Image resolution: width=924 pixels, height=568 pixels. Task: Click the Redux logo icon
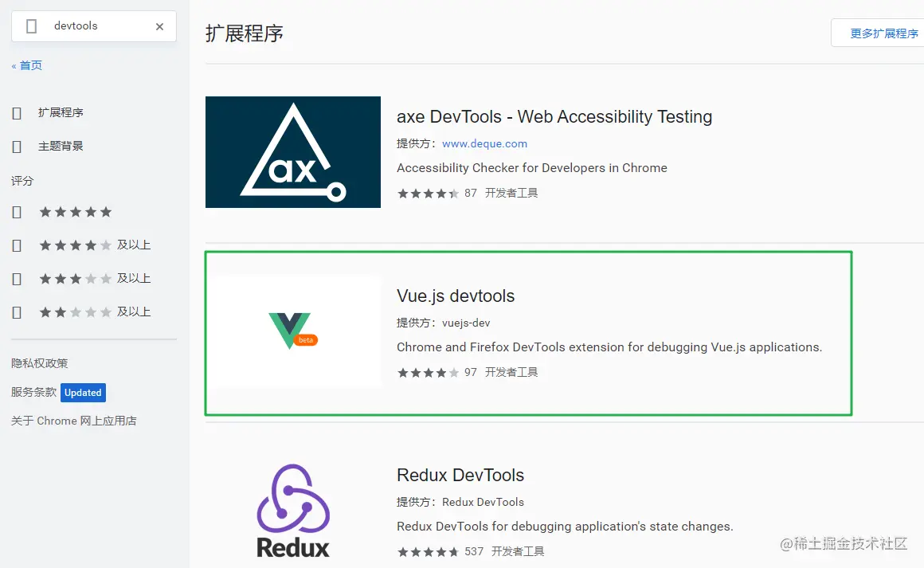[x=292, y=510]
